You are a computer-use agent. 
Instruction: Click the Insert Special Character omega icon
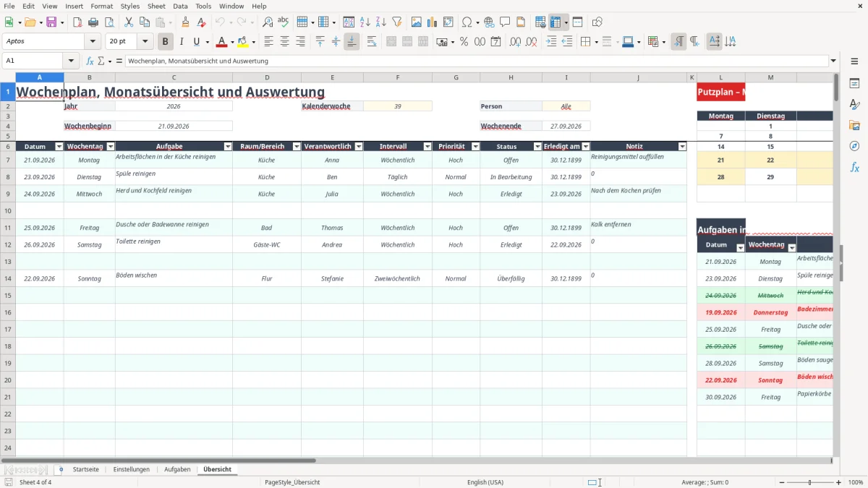(x=467, y=22)
